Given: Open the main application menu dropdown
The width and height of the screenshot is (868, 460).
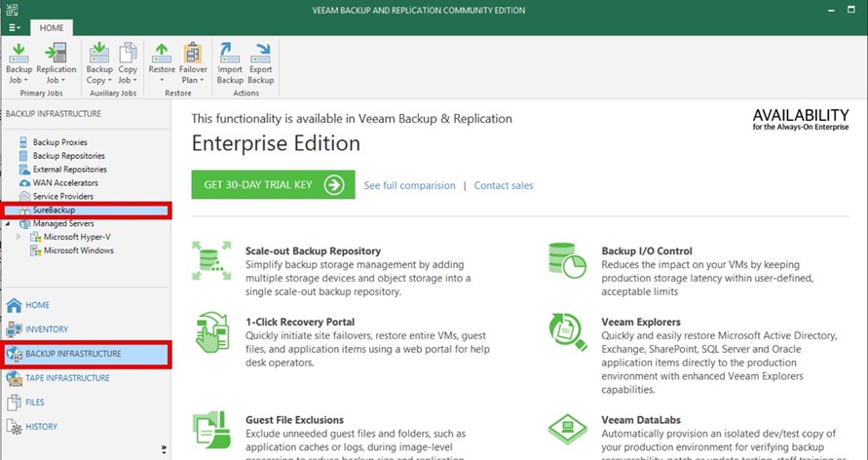Looking at the screenshot, I should (15, 27).
